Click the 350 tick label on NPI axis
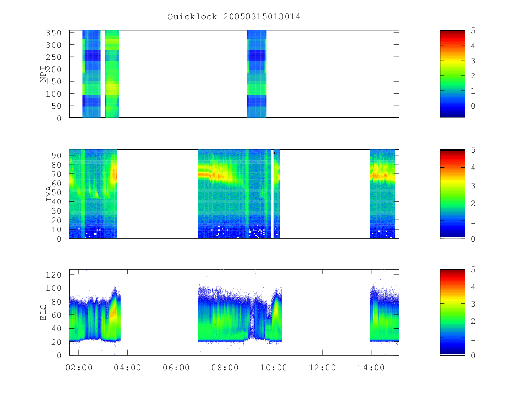Screen dimensions: 532x399 [54, 32]
